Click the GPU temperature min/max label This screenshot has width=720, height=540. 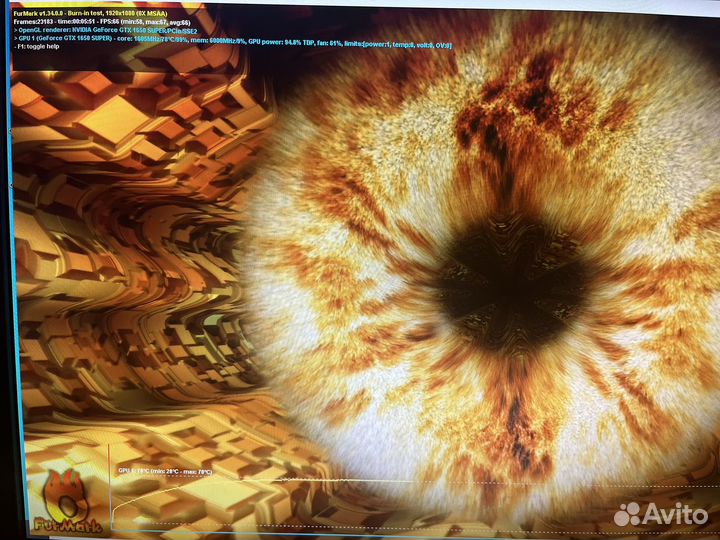click(166, 470)
